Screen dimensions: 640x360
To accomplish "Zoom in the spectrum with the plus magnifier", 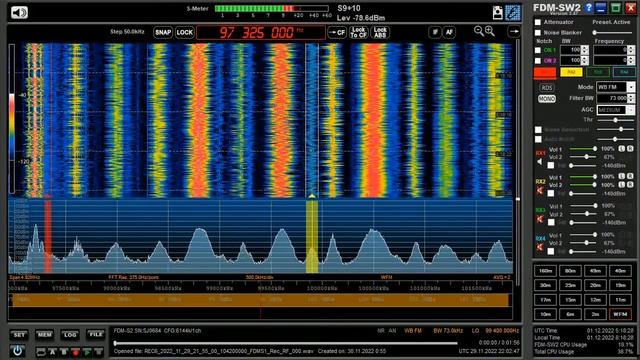I will [x=490, y=31].
